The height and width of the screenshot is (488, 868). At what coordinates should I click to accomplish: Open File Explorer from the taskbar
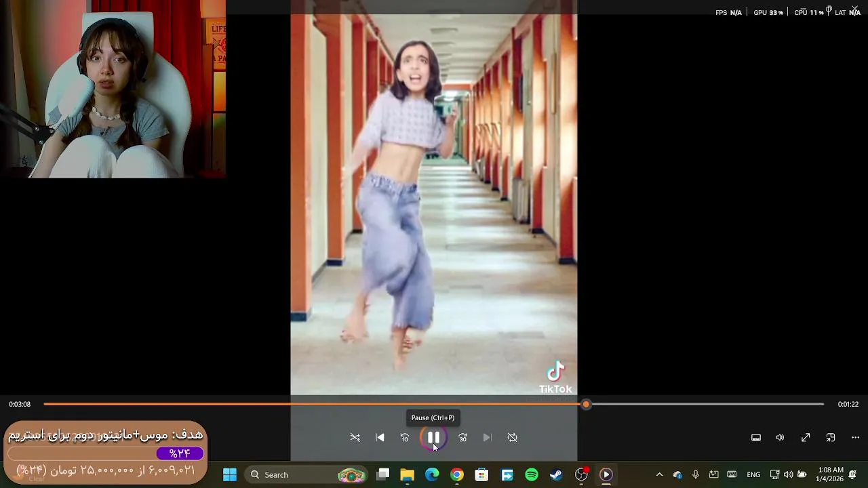pyautogui.click(x=408, y=474)
